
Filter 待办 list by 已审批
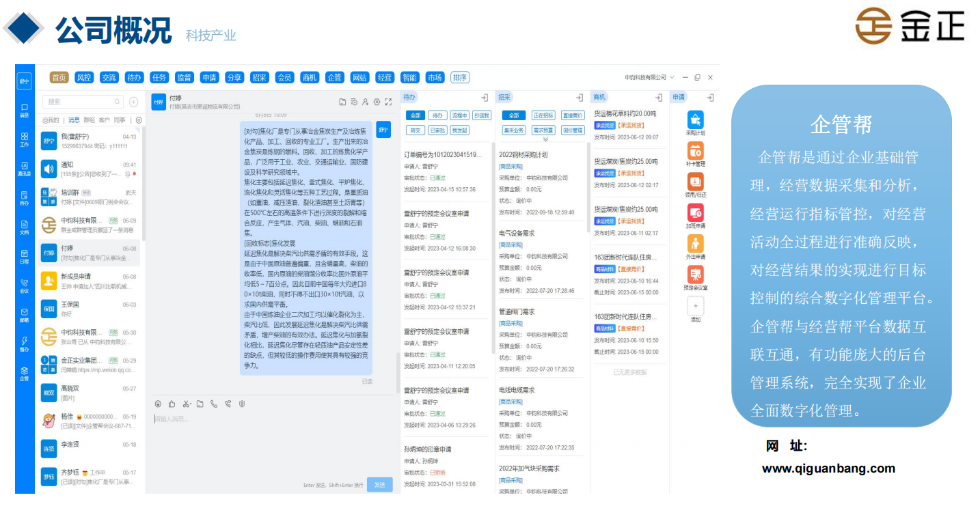click(x=437, y=130)
